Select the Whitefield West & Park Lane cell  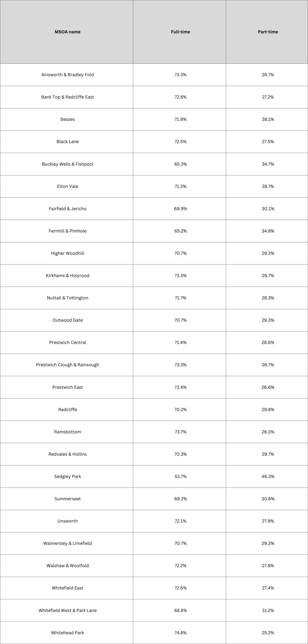[x=68, y=610]
